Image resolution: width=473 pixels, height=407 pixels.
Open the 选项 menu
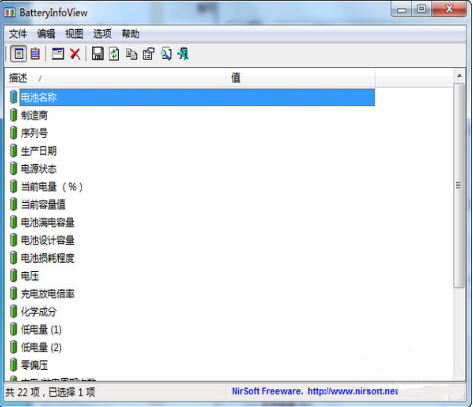pyautogui.click(x=102, y=34)
